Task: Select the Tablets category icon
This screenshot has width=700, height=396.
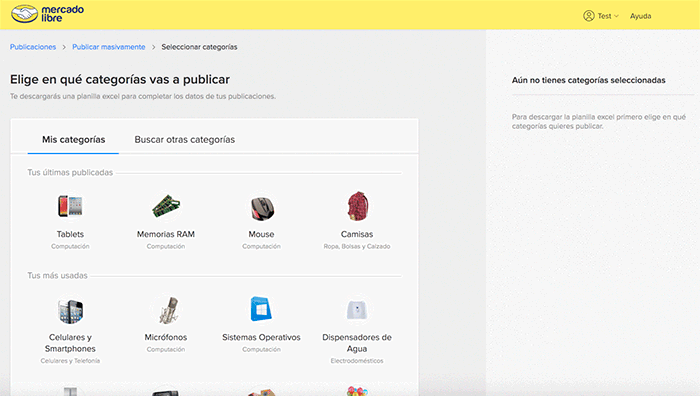Action: pos(70,206)
